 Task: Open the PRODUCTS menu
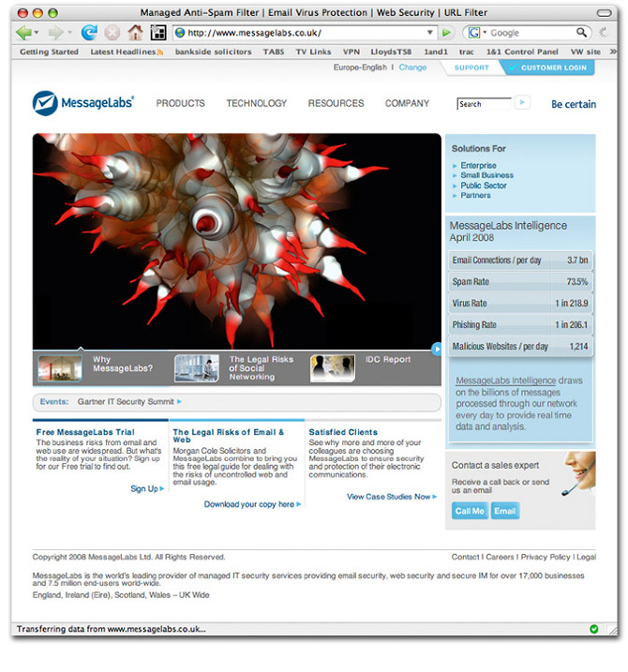click(180, 103)
